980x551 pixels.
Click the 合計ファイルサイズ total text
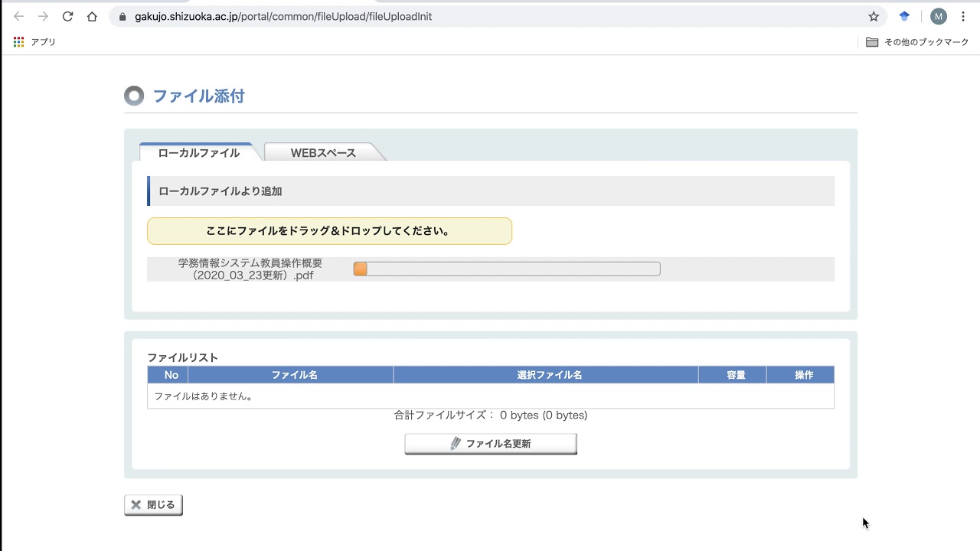(x=491, y=416)
